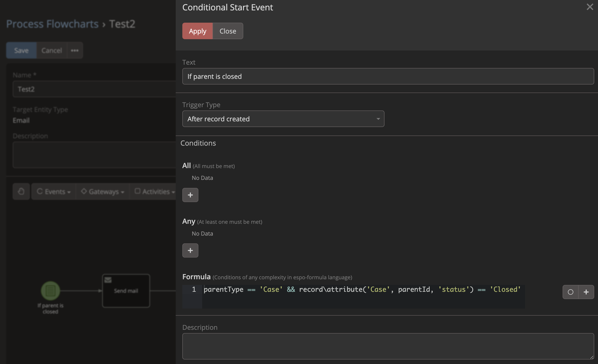Click the green conditional start event node
The image size is (598, 364).
50,291
